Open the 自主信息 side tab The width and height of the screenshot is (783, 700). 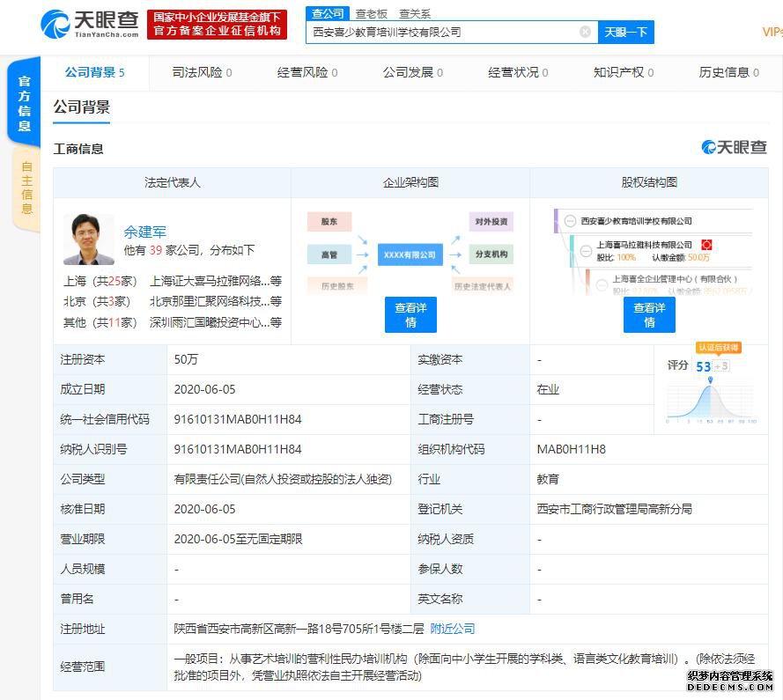26,188
